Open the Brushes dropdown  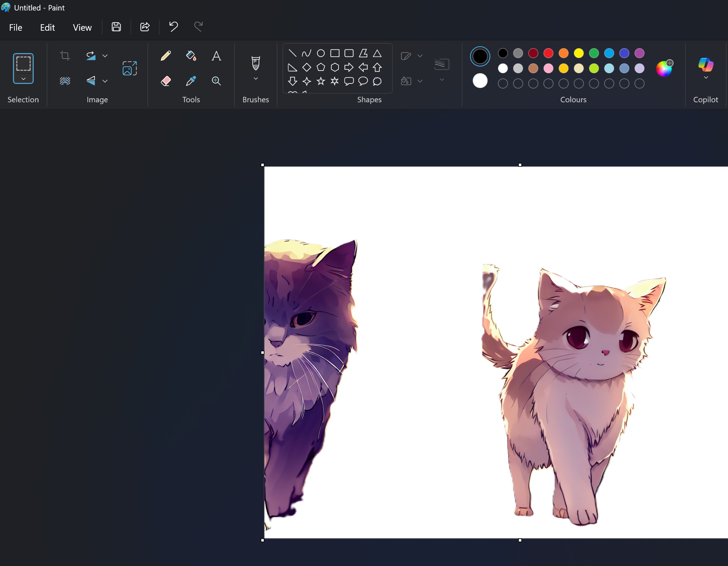click(x=255, y=79)
